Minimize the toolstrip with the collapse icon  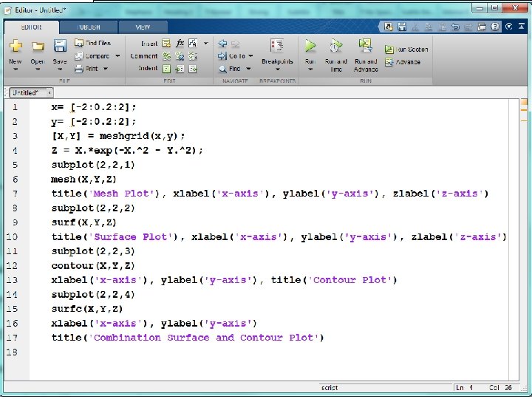[522, 27]
